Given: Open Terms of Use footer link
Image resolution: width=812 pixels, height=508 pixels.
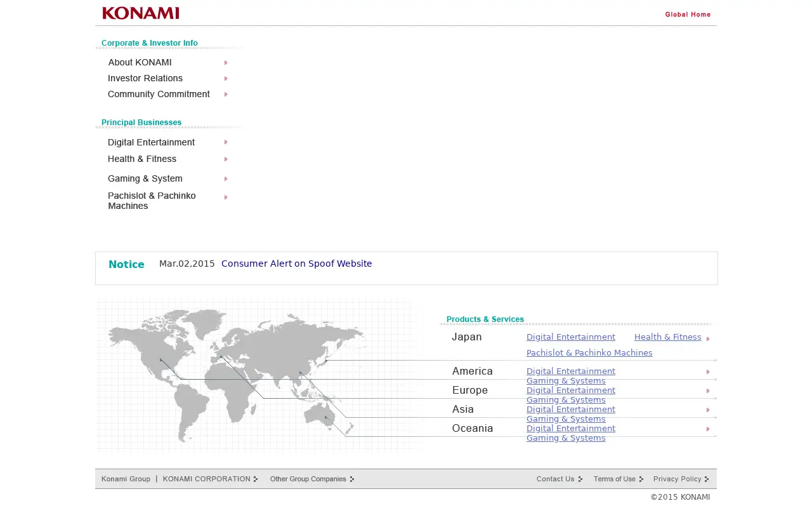Looking at the screenshot, I should tap(615, 479).
